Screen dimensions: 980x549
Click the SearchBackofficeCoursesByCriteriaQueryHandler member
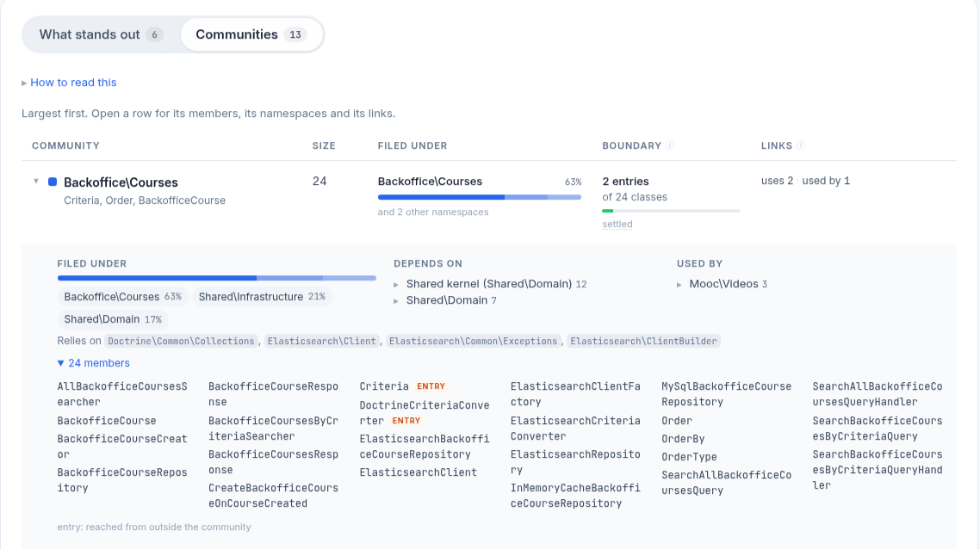[878, 470]
